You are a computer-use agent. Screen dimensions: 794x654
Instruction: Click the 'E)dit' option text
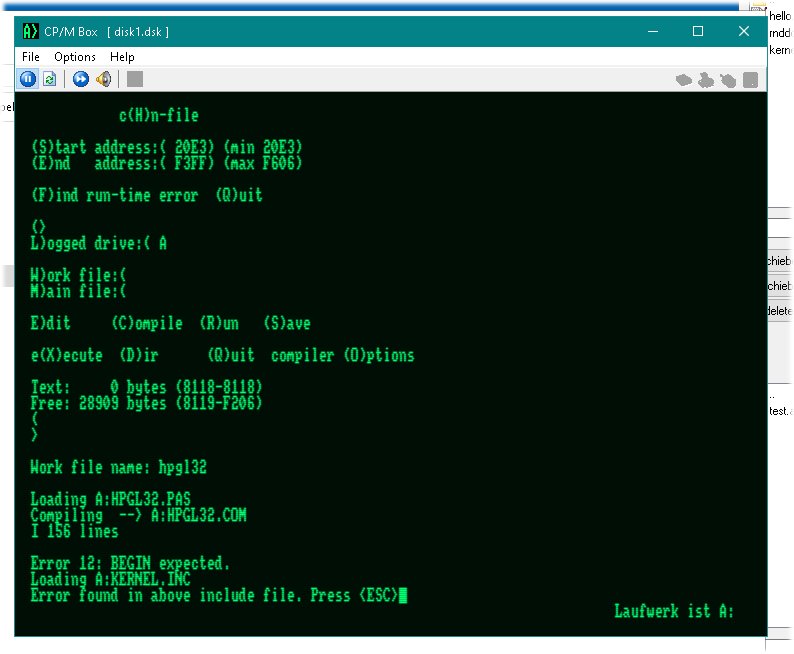pos(50,323)
